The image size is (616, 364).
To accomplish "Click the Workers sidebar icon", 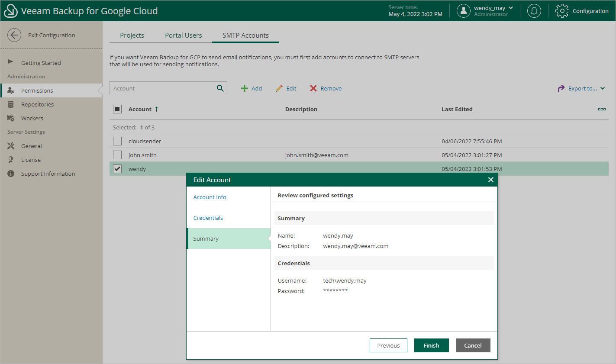I will [11, 118].
